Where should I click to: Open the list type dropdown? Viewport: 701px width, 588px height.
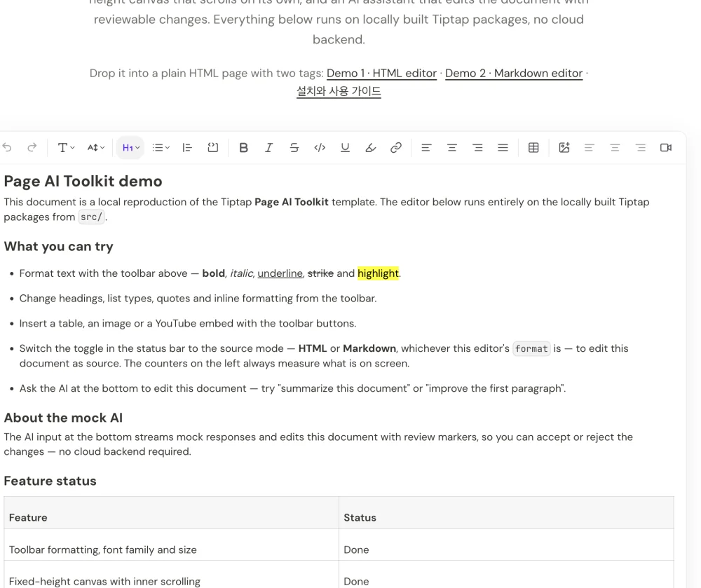[x=161, y=147]
